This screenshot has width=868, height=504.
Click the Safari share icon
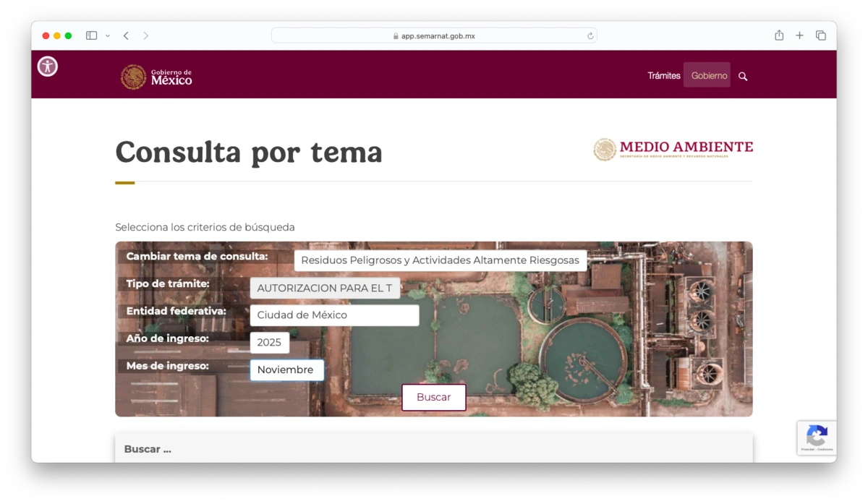(x=778, y=35)
